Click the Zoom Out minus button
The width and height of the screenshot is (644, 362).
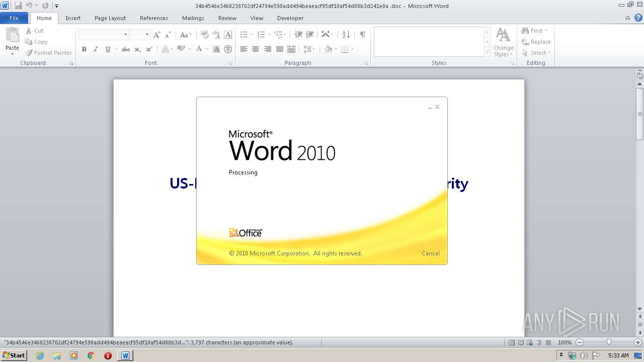pyautogui.click(x=580, y=342)
